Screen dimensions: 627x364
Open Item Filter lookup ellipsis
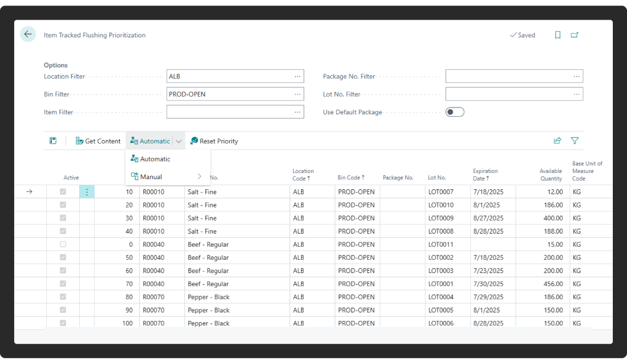298,112
